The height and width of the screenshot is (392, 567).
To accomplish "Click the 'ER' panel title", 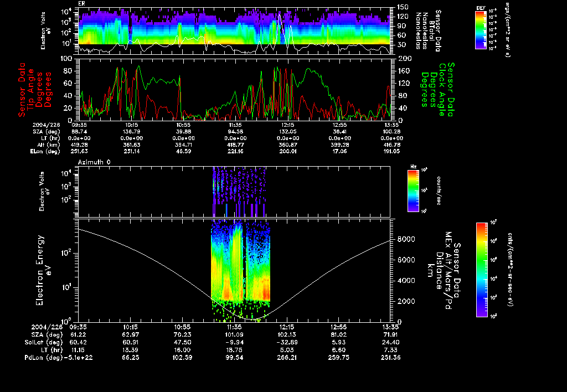I will pyautogui.click(x=81, y=3).
